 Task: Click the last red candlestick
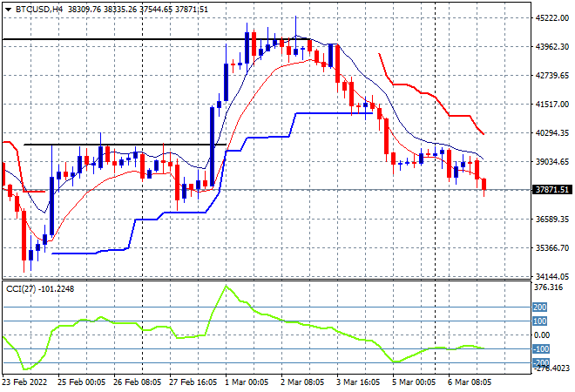484,185
